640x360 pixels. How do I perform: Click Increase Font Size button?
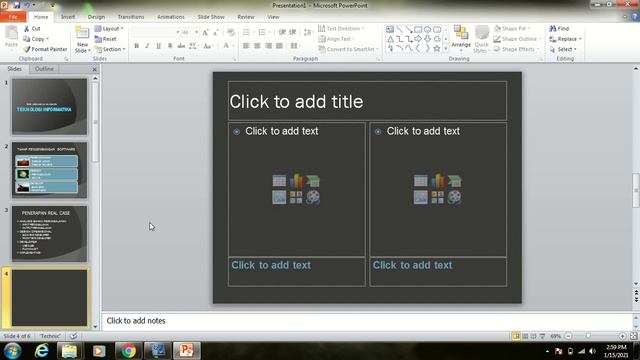tap(205, 32)
